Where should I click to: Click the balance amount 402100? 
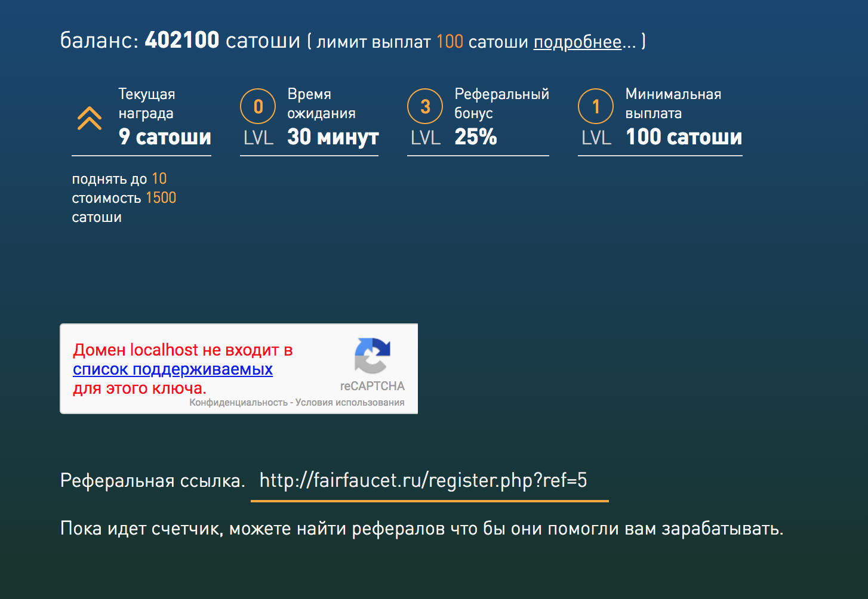pos(182,40)
